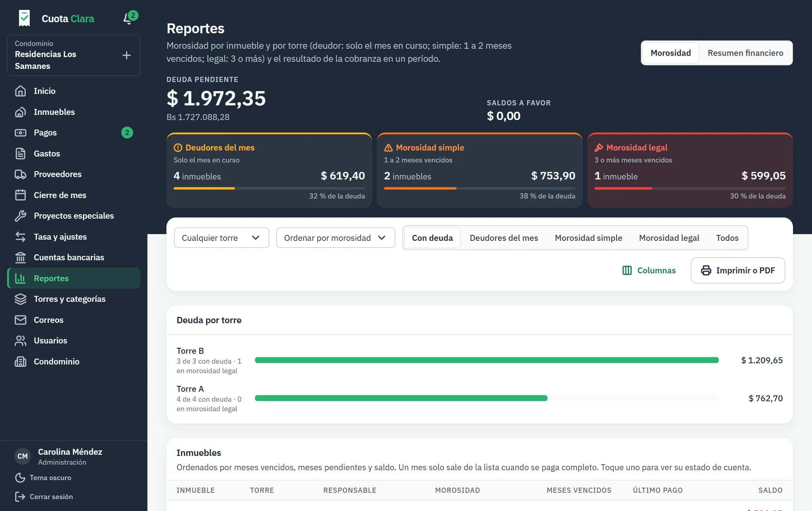
Task: Click the Condominio building icon
Action: (x=21, y=362)
